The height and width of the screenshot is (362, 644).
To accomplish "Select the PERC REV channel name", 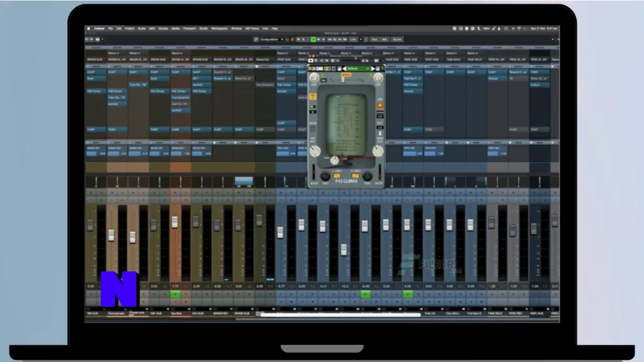I will (x=515, y=314).
